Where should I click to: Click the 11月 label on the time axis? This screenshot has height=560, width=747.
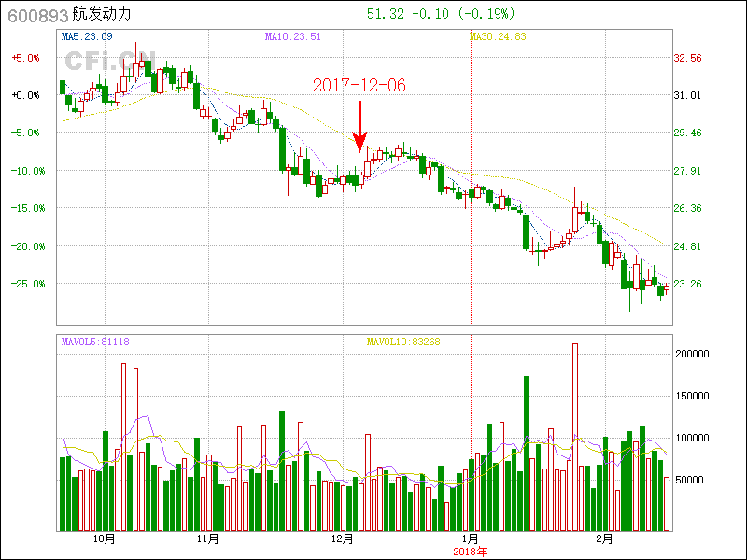click(208, 539)
